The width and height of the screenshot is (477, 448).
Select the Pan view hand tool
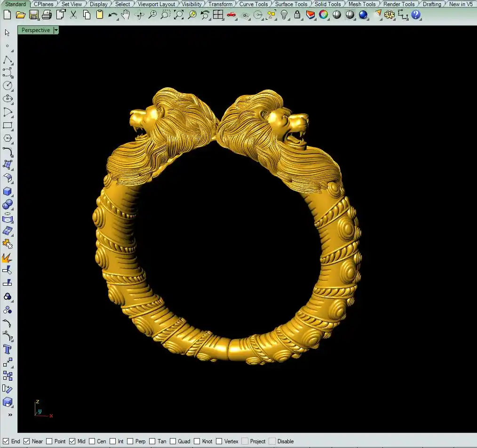click(x=126, y=15)
